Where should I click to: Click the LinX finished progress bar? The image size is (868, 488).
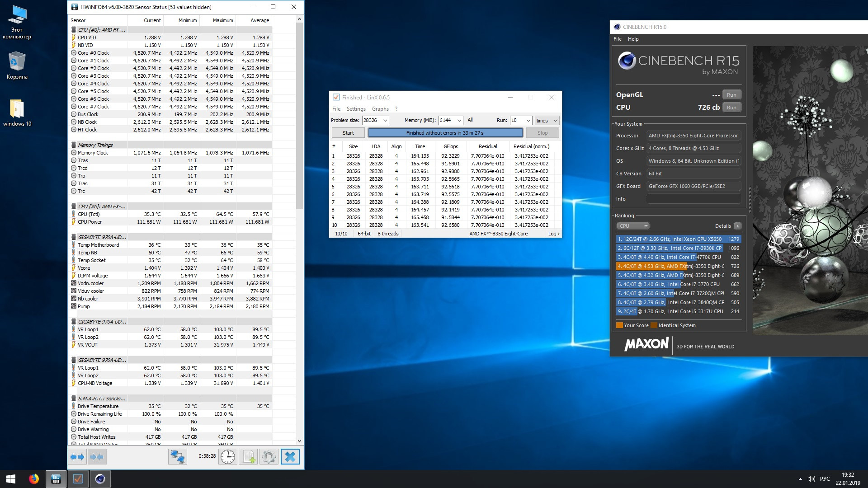445,133
